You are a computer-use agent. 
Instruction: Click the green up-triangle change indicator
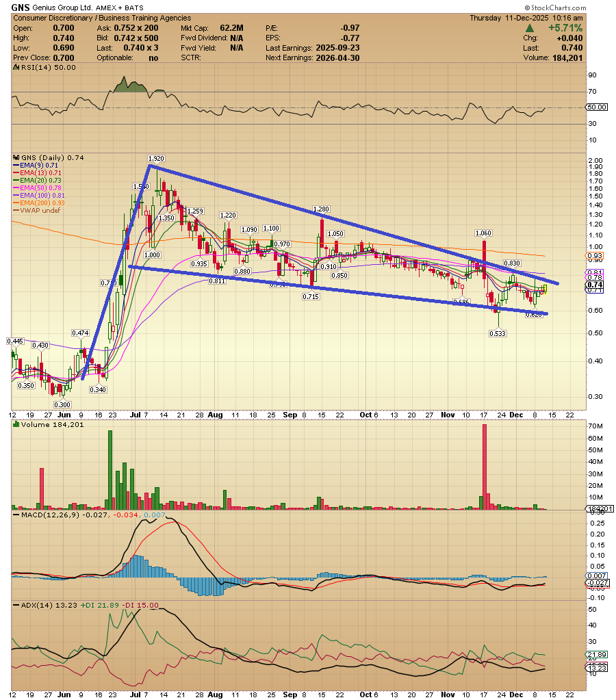point(530,29)
